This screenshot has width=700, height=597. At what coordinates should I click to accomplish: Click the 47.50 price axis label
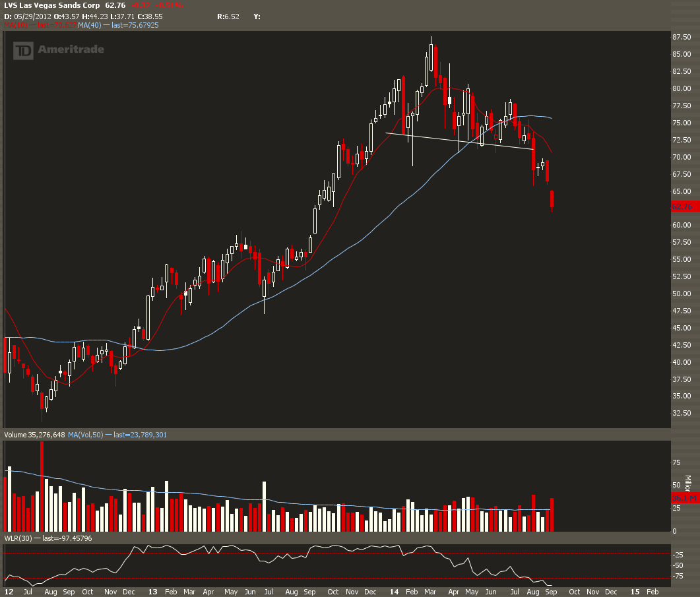[682, 311]
